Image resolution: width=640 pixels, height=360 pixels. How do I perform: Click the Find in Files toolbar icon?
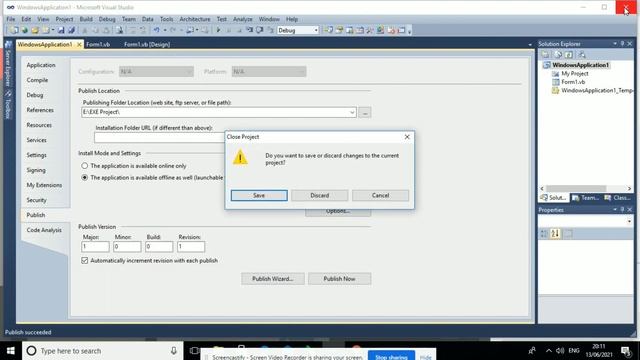coord(120,30)
